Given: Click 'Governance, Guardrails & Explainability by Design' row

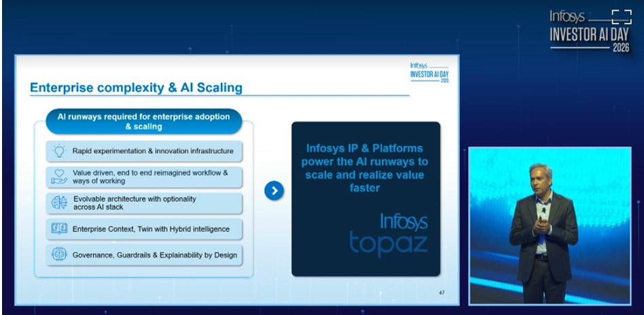Looking at the screenshot, I should tap(155, 255).
